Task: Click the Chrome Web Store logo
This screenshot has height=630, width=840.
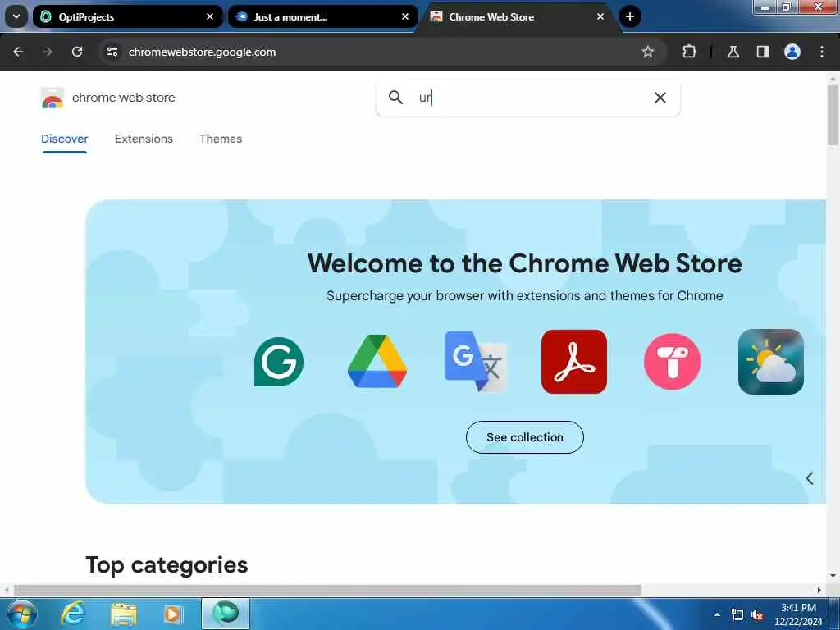Action: [x=52, y=98]
